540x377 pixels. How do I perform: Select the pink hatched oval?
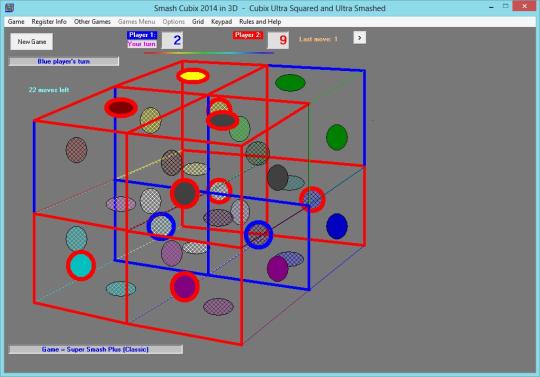pyautogui.click(x=121, y=204)
